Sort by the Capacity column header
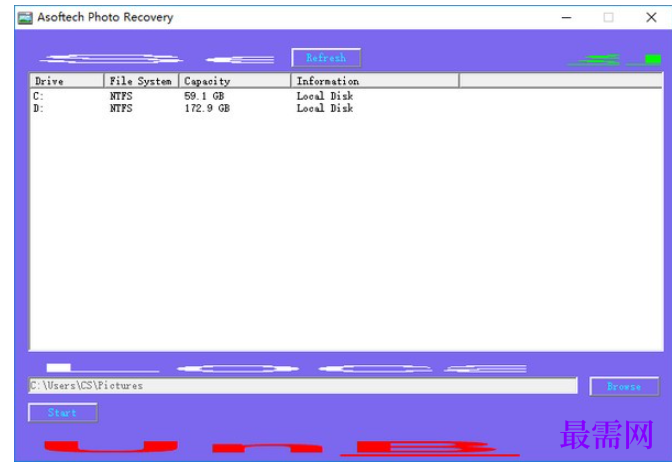The image size is (672, 466). click(234, 81)
